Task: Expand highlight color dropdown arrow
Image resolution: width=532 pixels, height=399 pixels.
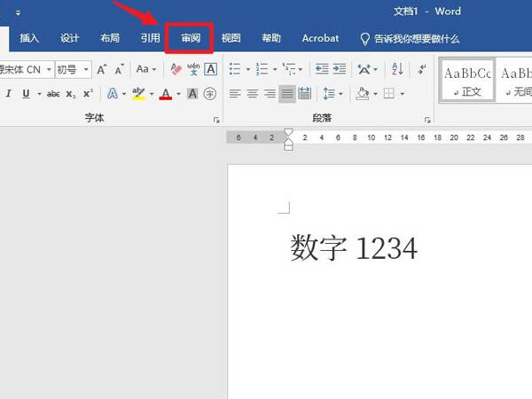Action: (152, 94)
